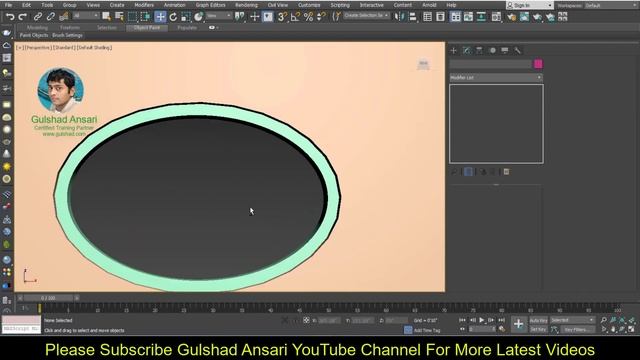Click the object name input field

(491, 64)
